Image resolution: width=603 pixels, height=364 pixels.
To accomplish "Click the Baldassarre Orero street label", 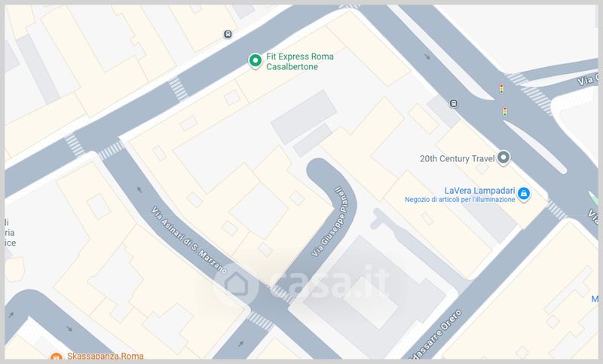I will coord(436,335).
